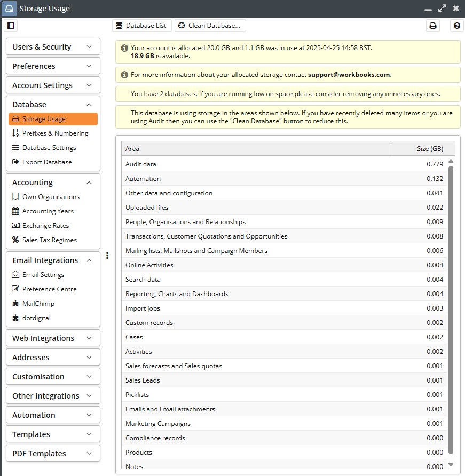Expand the PDF Templates section
The image size is (465, 476).
click(x=53, y=454)
